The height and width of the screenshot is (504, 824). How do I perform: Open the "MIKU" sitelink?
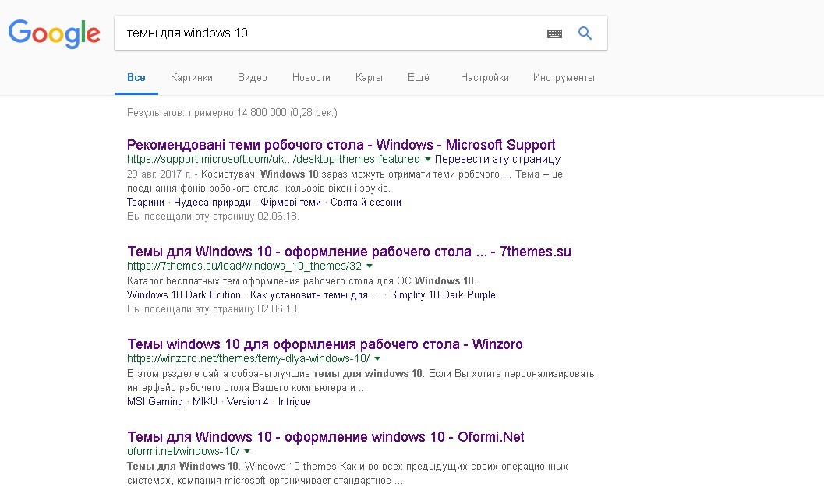[x=205, y=402]
